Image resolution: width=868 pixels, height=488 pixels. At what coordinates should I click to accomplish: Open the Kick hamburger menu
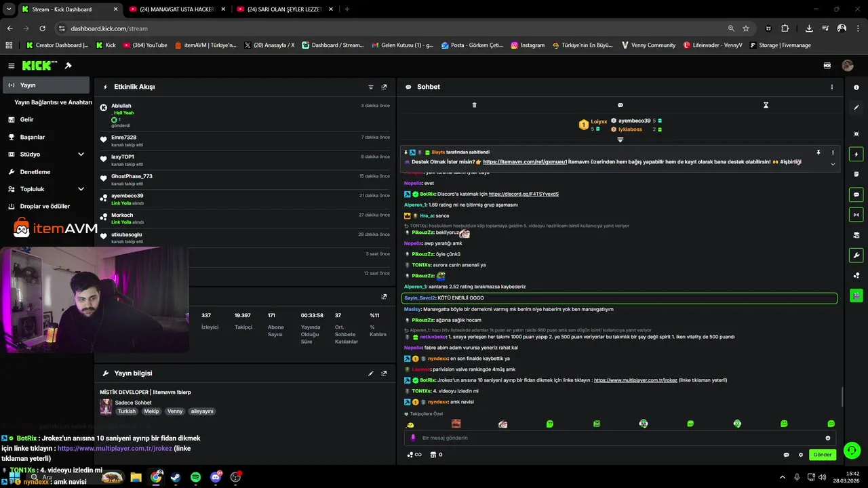coord(12,66)
